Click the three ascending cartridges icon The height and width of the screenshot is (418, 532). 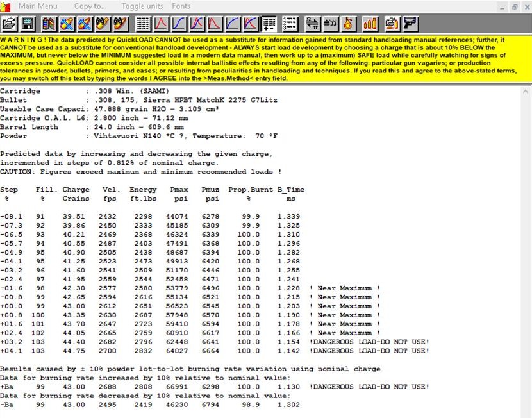(370, 24)
